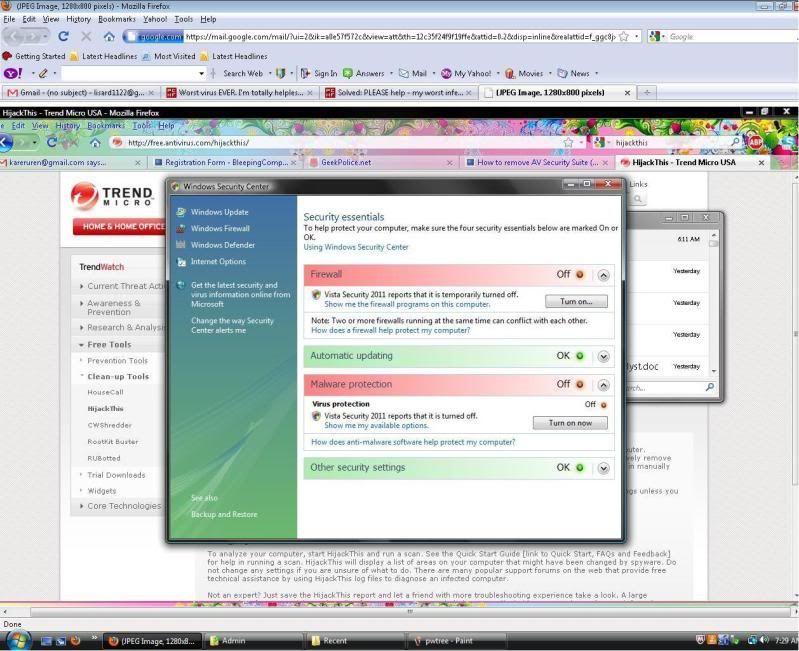The height and width of the screenshot is (651, 799).
Task: Click the Windows Start orb
Action: click(18, 640)
